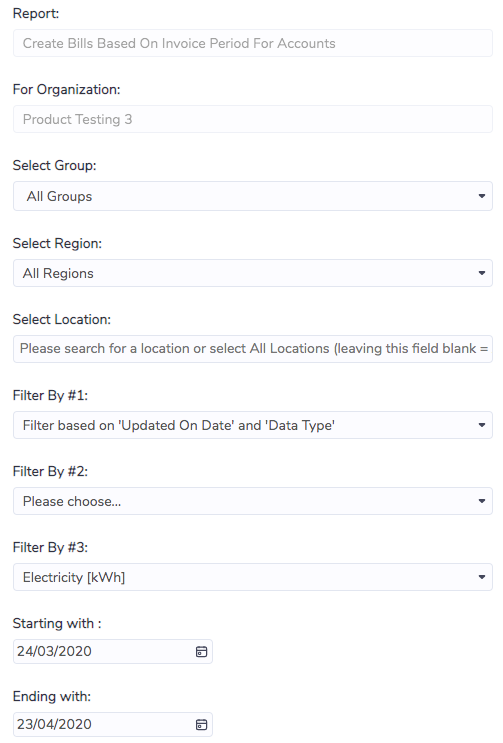
Task: Click the 24/03/2020 start date text
Action: (54, 651)
